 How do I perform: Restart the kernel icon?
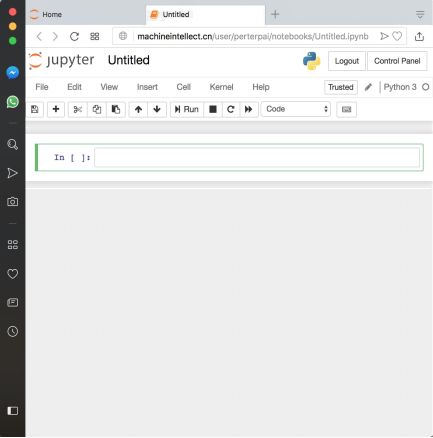(x=231, y=109)
